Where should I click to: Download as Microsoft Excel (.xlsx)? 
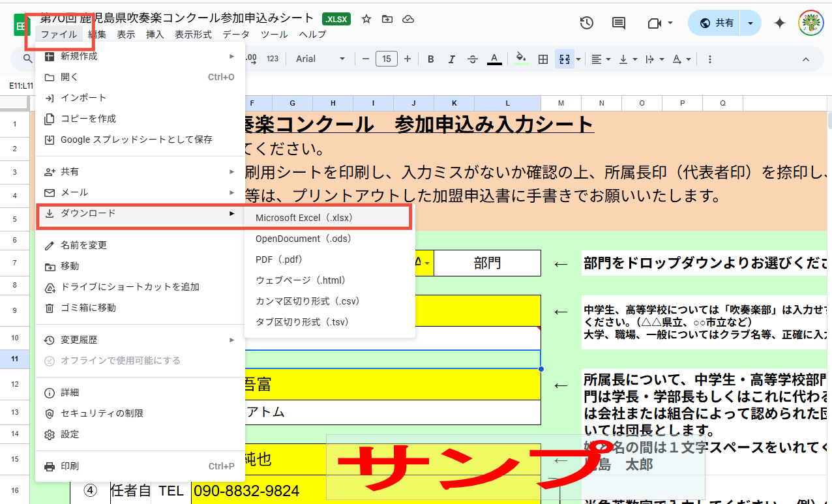[329, 218]
